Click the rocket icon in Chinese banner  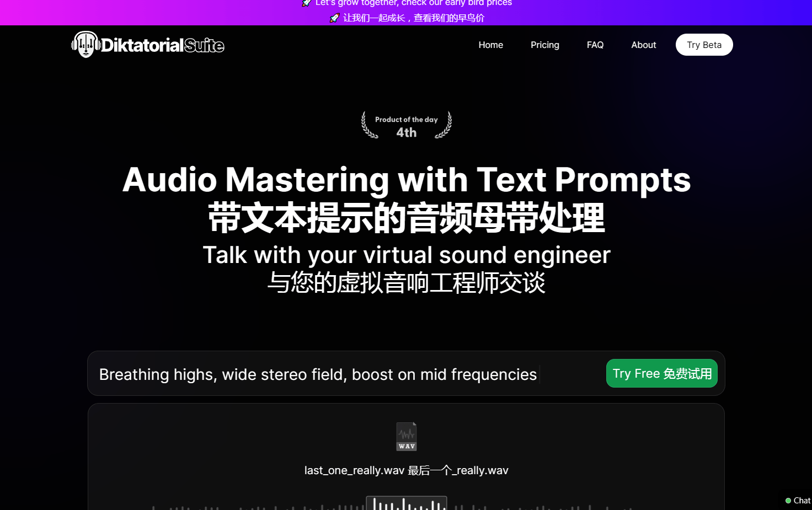click(334, 18)
